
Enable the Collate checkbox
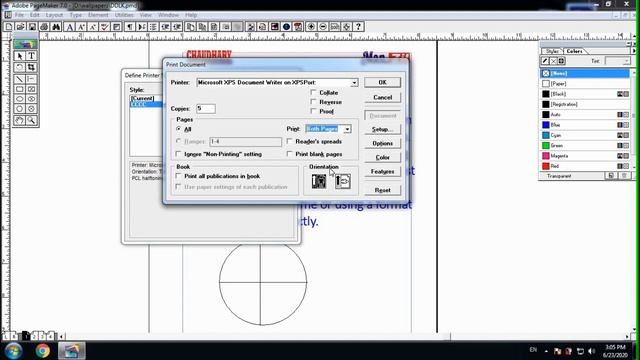pyautogui.click(x=313, y=92)
